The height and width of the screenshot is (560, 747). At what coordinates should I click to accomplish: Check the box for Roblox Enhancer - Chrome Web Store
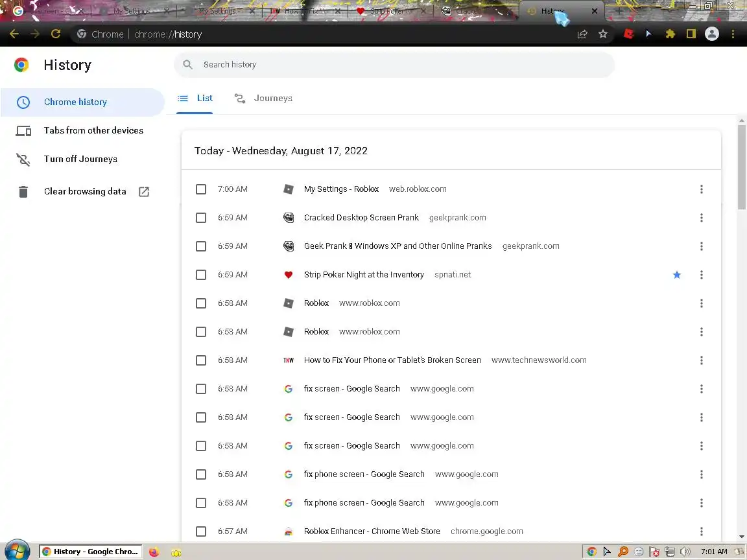[x=201, y=531]
